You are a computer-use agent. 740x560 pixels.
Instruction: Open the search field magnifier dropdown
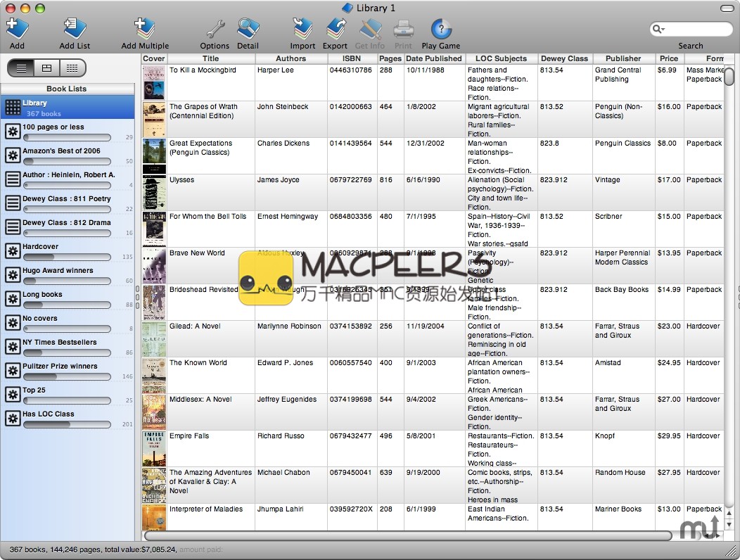[x=658, y=29]
